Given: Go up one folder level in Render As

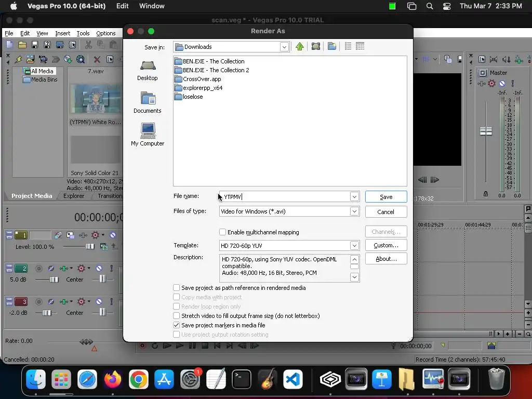Looking at the screenshot, I should click(x=300, y=46).
